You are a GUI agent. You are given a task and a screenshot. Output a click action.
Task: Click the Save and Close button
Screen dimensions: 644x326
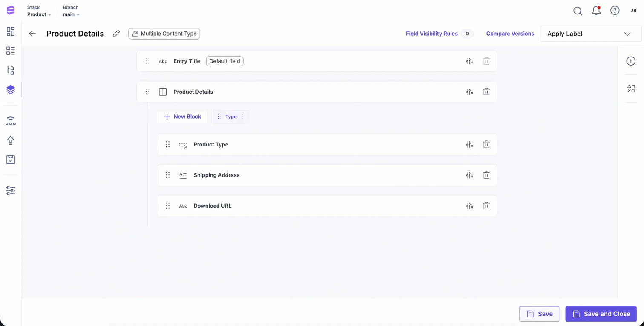coord(601,314)
